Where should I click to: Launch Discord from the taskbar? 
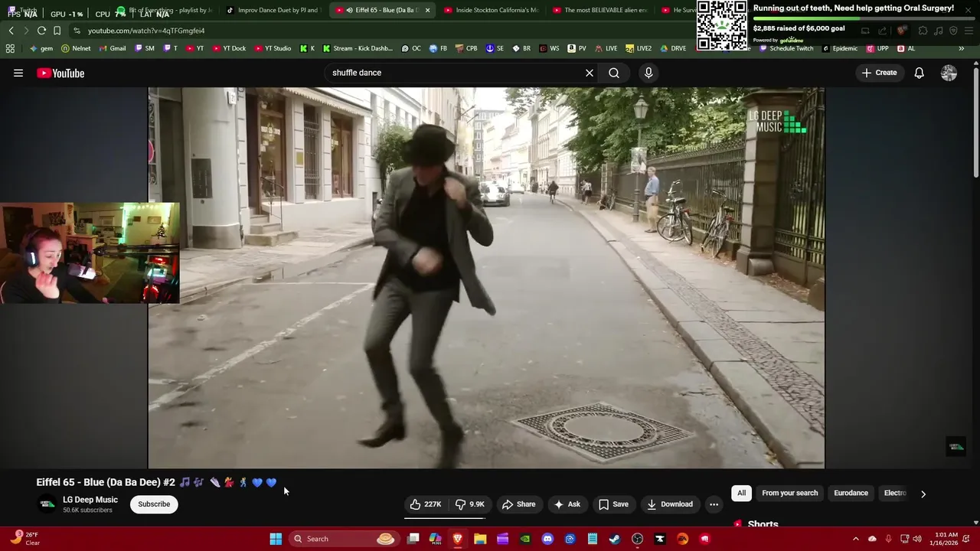547,539
